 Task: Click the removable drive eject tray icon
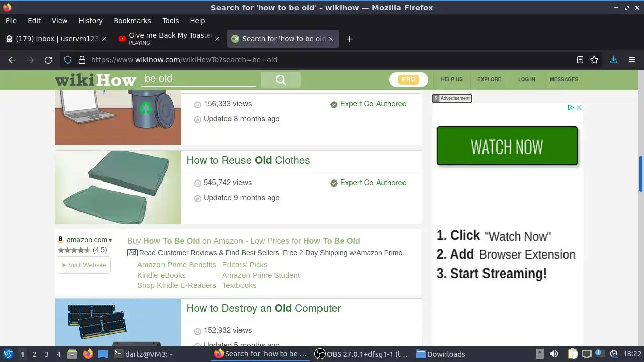pos(539,354)
